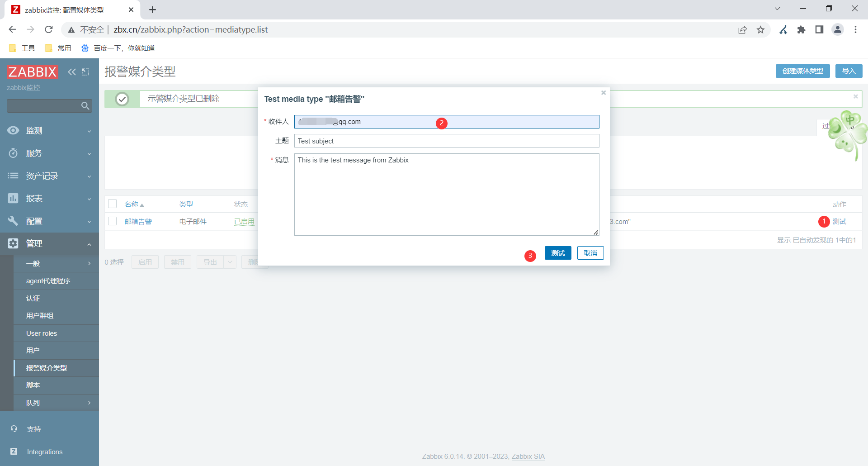
Task: Click the browser back arrow
Action: coord(12,29)
